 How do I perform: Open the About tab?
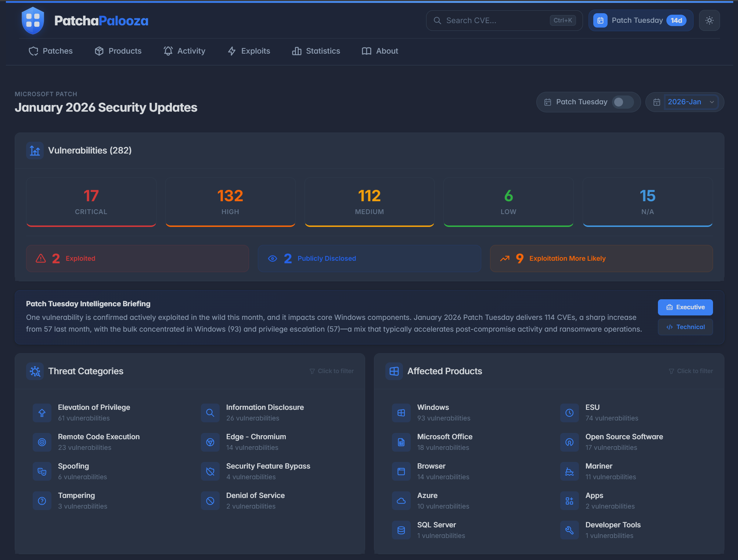[x=380, y=51]
